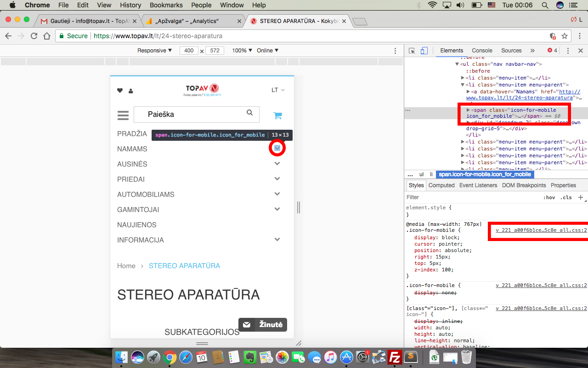This screenshot has height=368, width=588.
Task: Collapse the ul nav navbar-nav node
Action: pos(458,64)
